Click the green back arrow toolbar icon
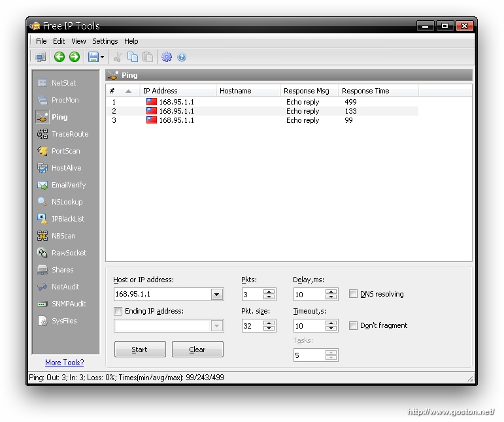Viewport: 504px width, 422px height. (x=59, y=57)
